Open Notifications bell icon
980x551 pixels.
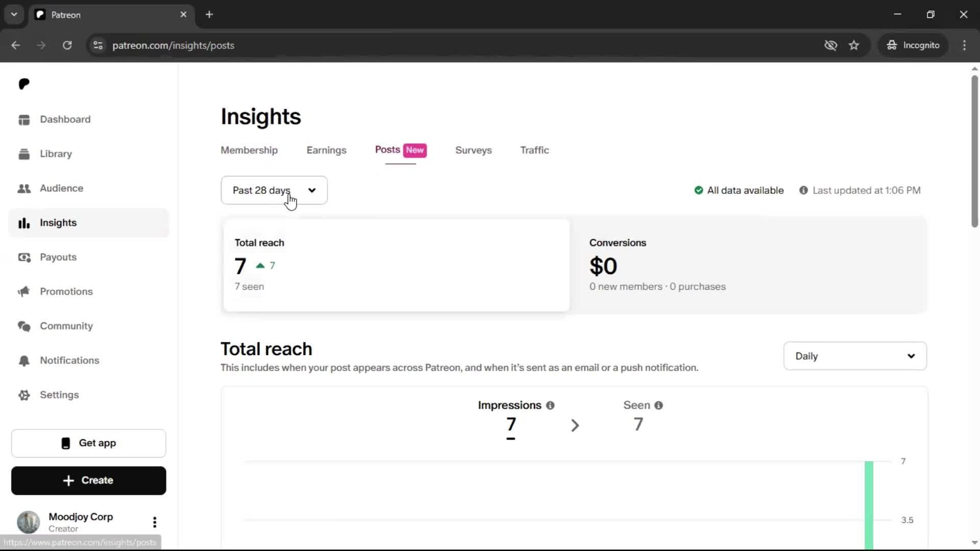[24, 361]
